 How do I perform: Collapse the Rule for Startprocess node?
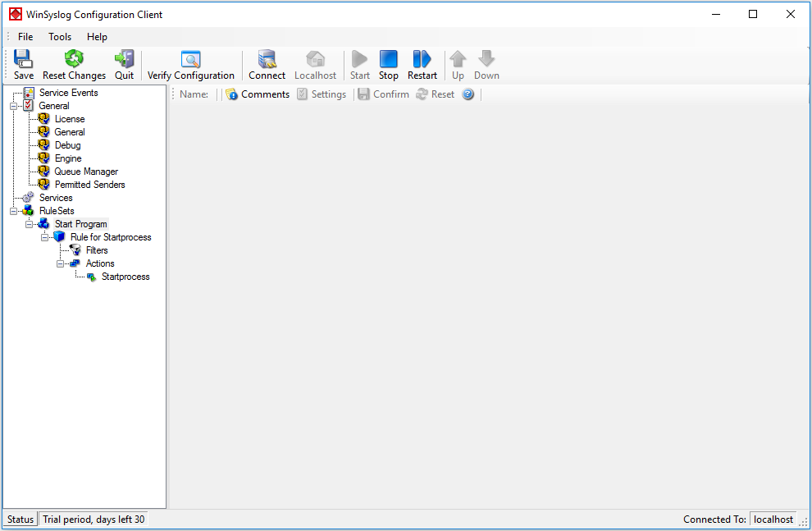click(x=44, y=237)
